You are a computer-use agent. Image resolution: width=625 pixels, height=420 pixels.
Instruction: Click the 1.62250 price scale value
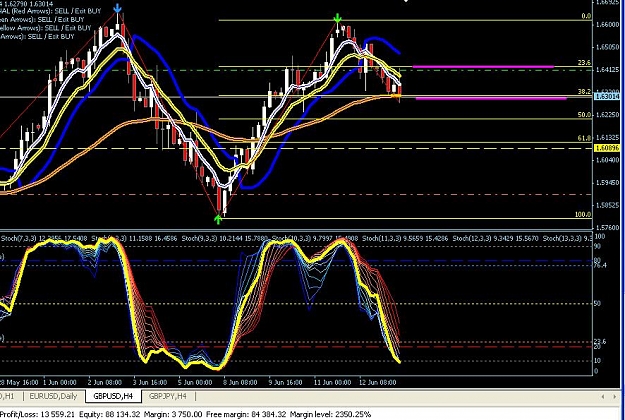pos(607,115)
